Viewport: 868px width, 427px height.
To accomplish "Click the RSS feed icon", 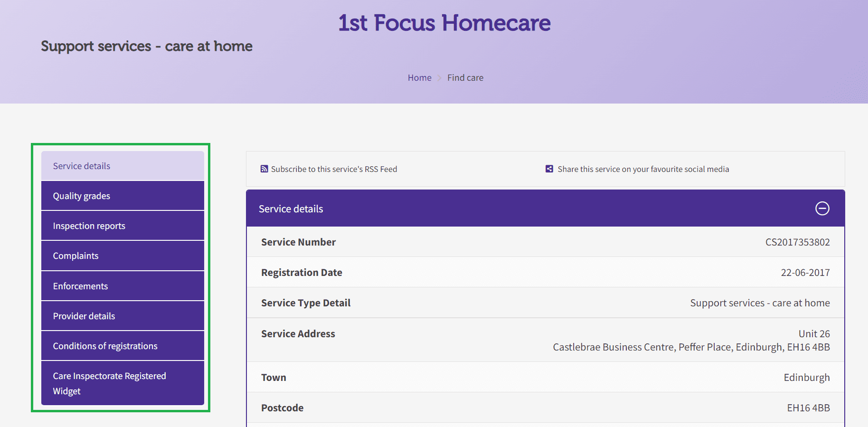I will [x=264, y=169].
